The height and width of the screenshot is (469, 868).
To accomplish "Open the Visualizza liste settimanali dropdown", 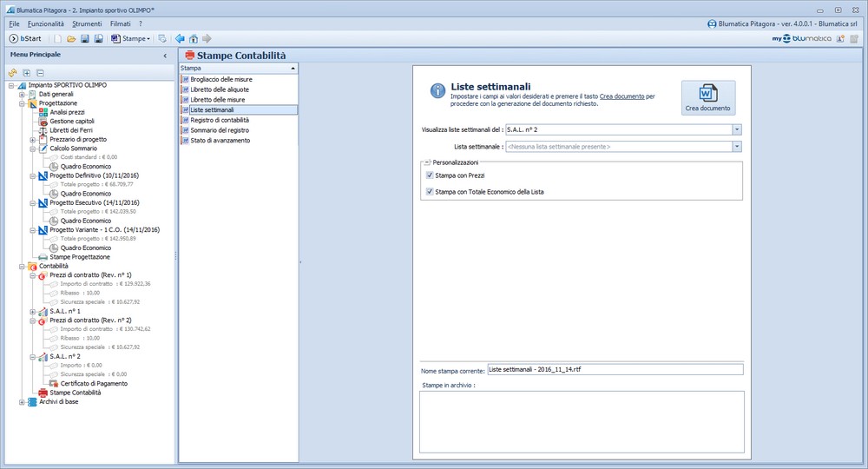I will click(737, 129).
